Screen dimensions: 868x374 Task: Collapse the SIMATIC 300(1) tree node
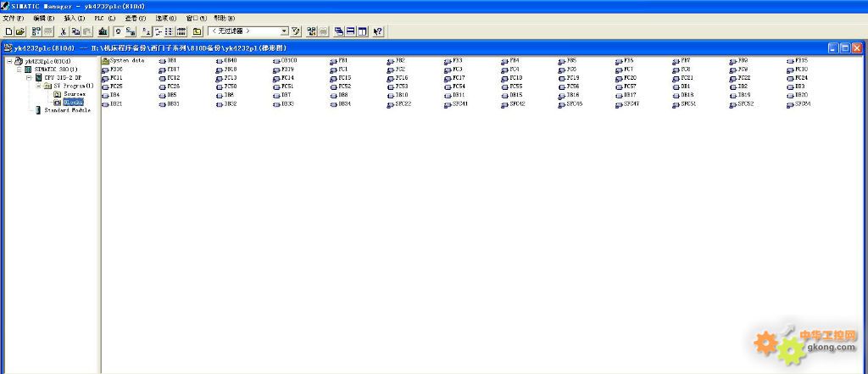[19, 70]
